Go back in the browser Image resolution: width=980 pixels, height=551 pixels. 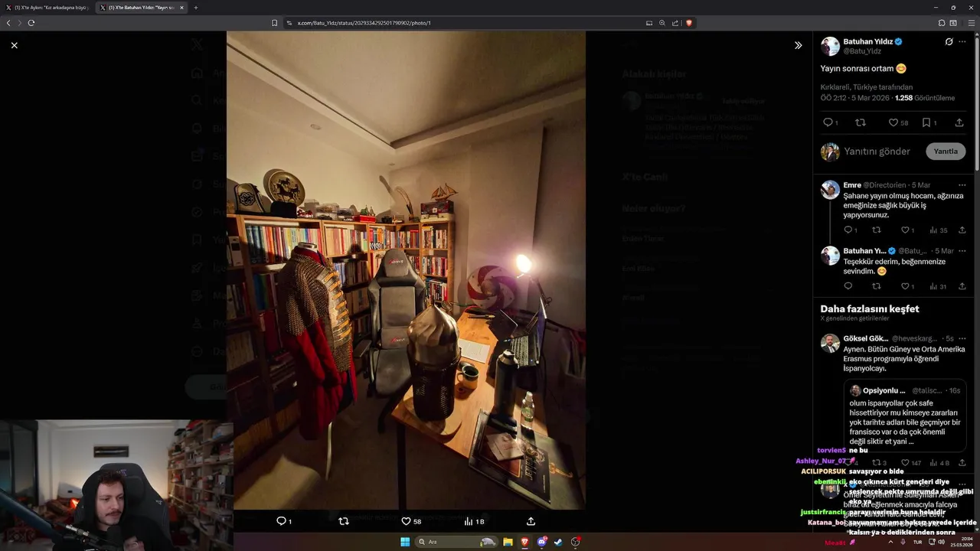click(x=8, y=23)
